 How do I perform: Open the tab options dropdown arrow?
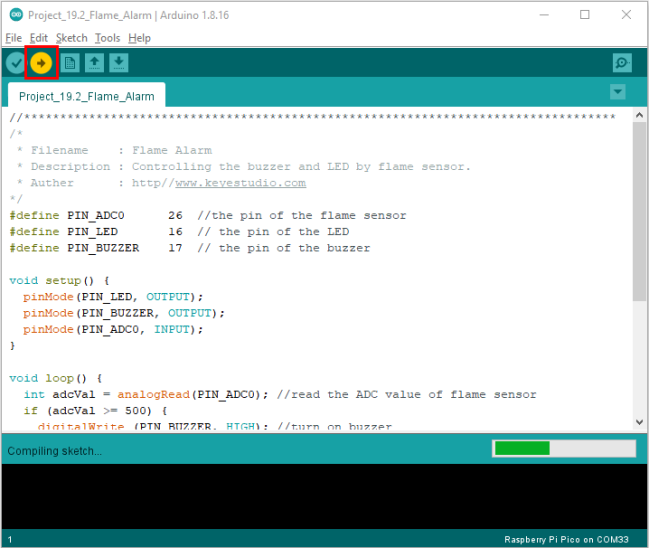point(618,92)
